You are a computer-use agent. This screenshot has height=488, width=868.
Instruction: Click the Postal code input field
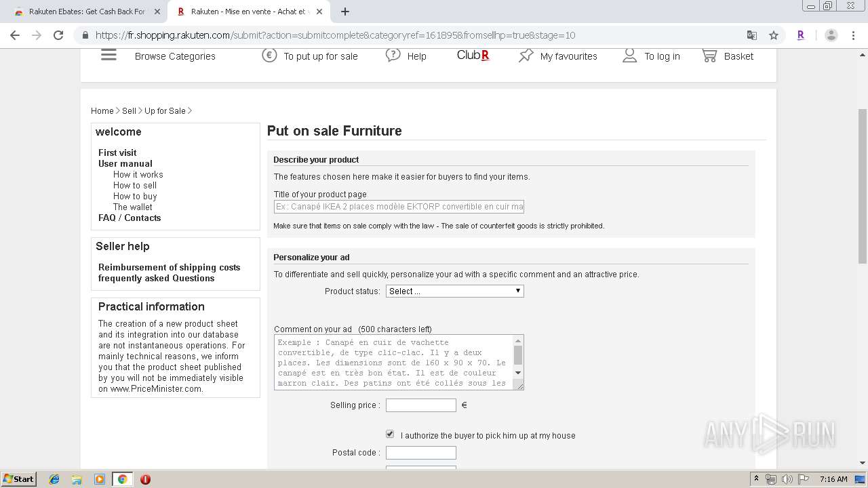pos(421,453)
